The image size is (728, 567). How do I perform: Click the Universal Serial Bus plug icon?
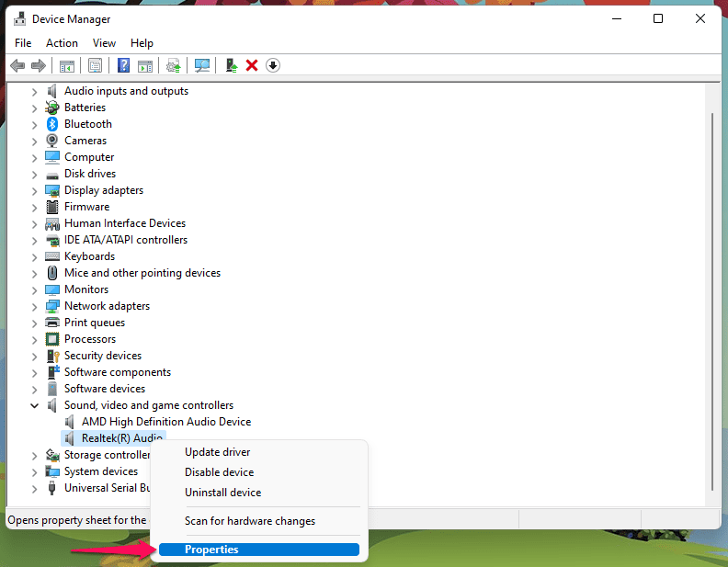(x=52, y=488)
